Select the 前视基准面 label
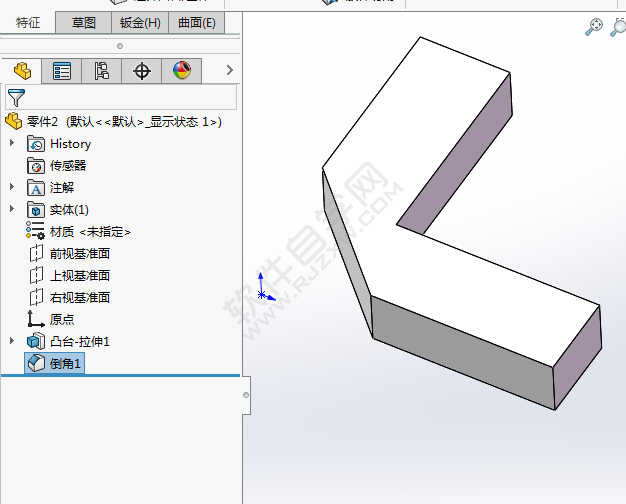This screenshot has height=504, width=626. (80, 254)
